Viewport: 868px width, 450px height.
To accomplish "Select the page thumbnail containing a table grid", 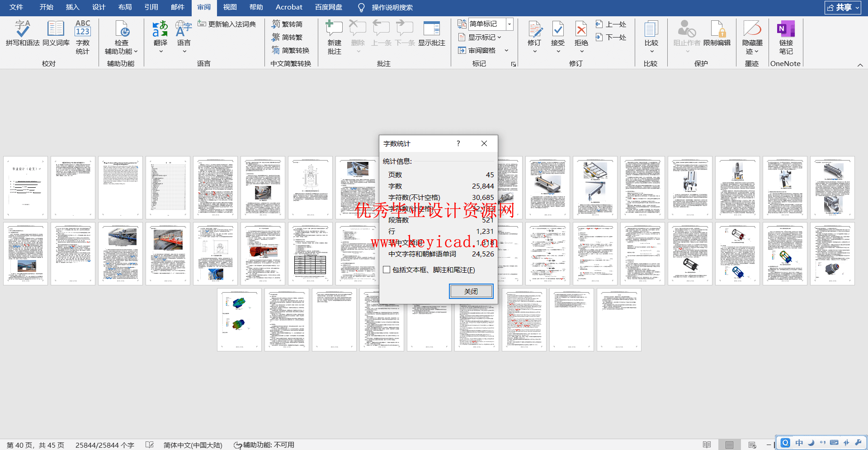I will (x=311, y=254).
